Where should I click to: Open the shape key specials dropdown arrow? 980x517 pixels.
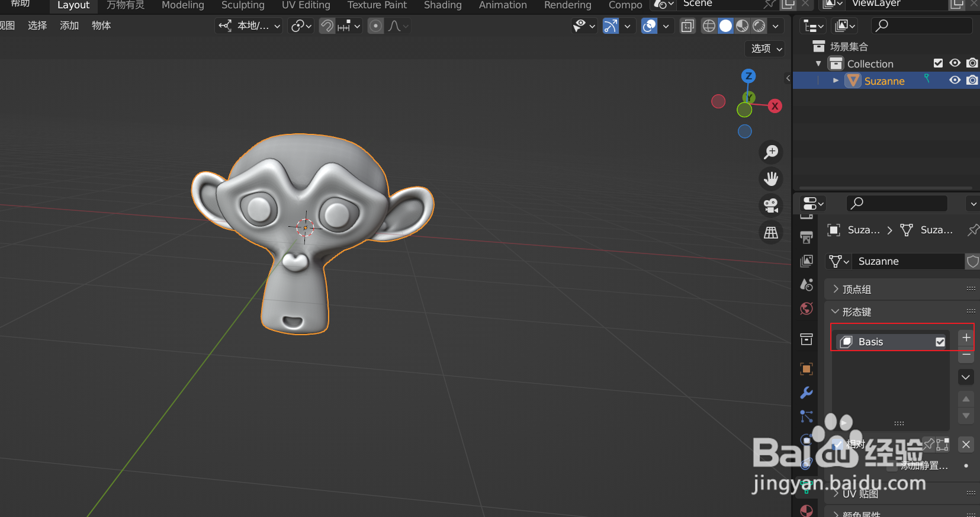(x=966, y=377)
